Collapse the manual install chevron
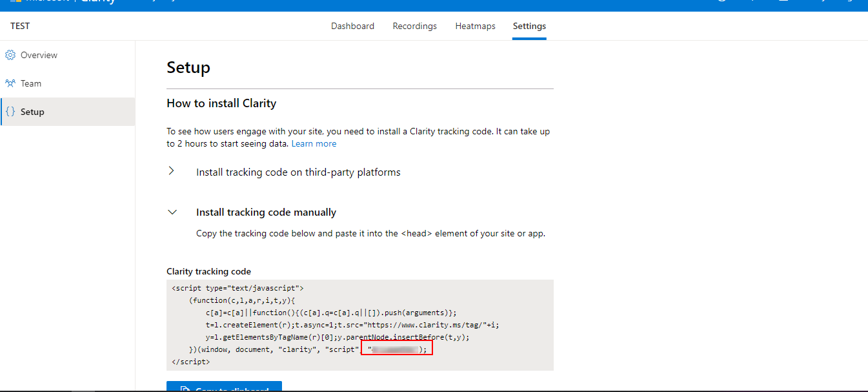The image size is (868, 392). (172, 212)
